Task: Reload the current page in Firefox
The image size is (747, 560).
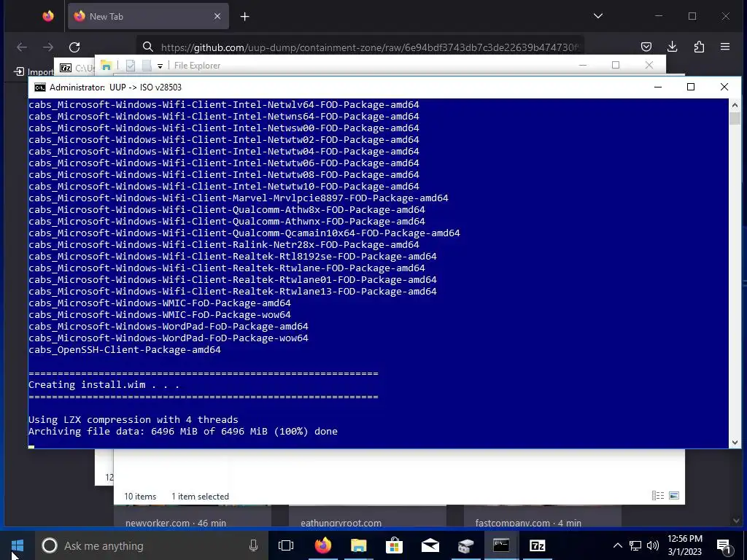Action: click(74, 47)
